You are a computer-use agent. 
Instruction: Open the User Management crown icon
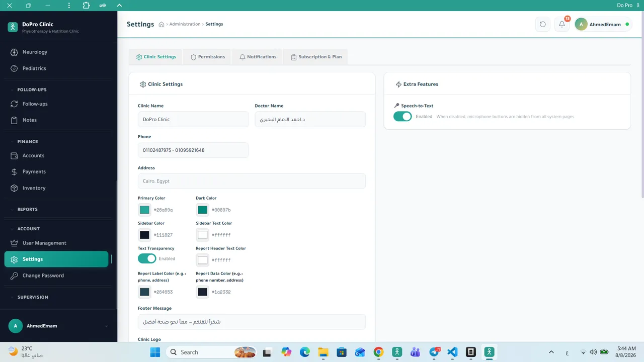pyautogui.click(x=14, y=243)
